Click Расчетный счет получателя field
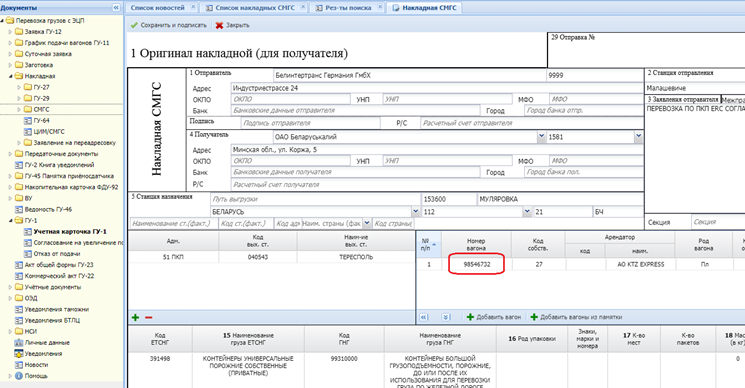 pyautogui.click(x=437, y=185)
